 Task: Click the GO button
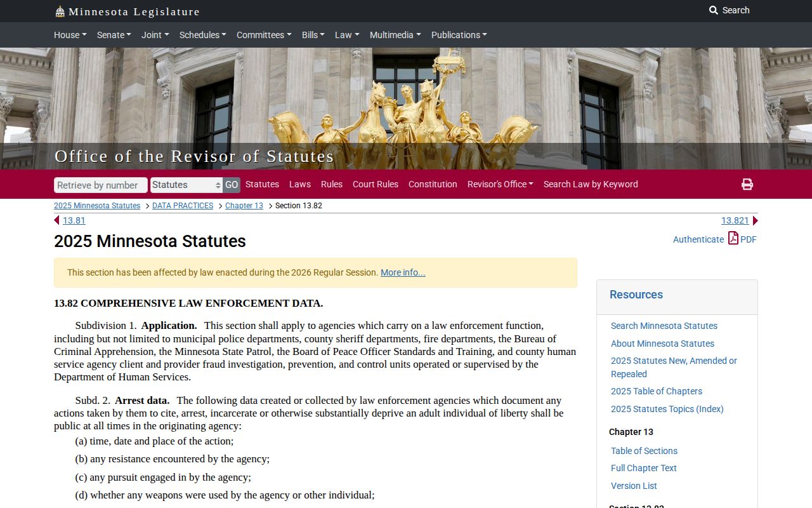click(x=232, y=185)
